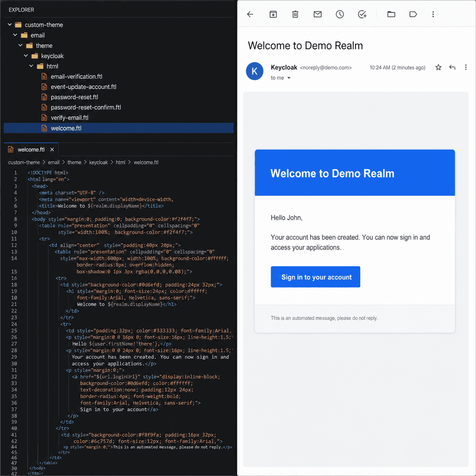Delete the email using the trash icon
Image resolution: width=476 pixels, height=476 pixels.
pos(295,14)
